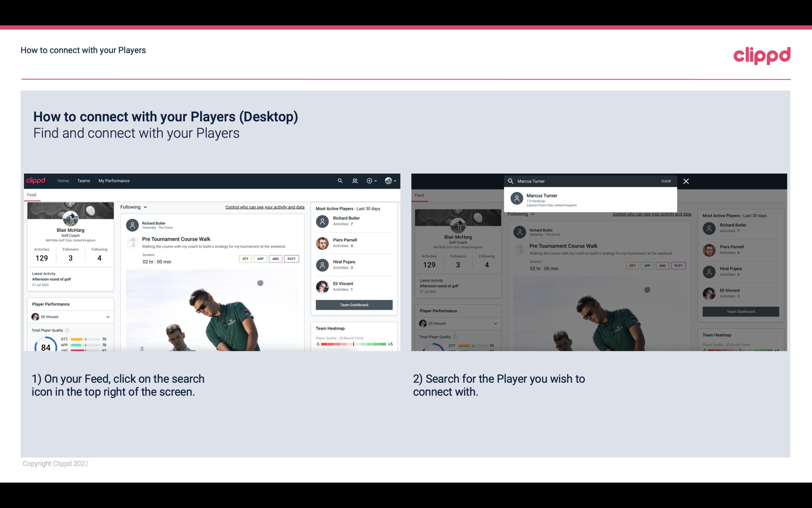Expand the Following dropdown on Feed

[x=133, y=207]
